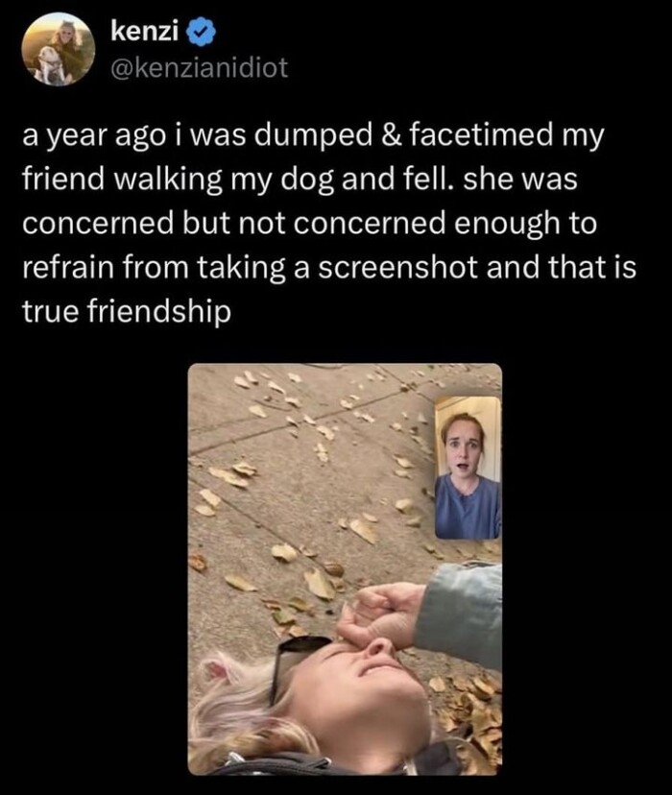Click the friend's blue sweatshirt in inset
672x795 pixels.
pyautogui.click(x=468, y=510)
